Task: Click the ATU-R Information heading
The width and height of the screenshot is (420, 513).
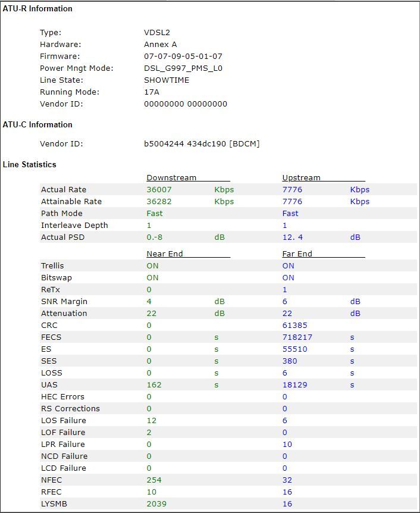Action: point(37,9)
